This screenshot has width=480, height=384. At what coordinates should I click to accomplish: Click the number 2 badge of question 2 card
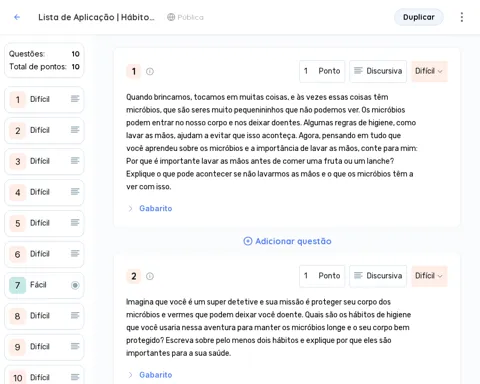pyautogui.click(x=134, y=276)
